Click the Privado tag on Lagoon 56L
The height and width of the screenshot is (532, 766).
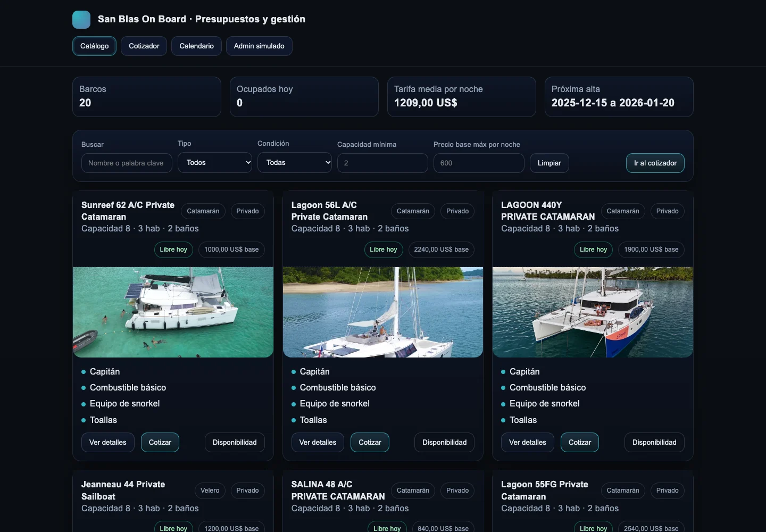457,211
